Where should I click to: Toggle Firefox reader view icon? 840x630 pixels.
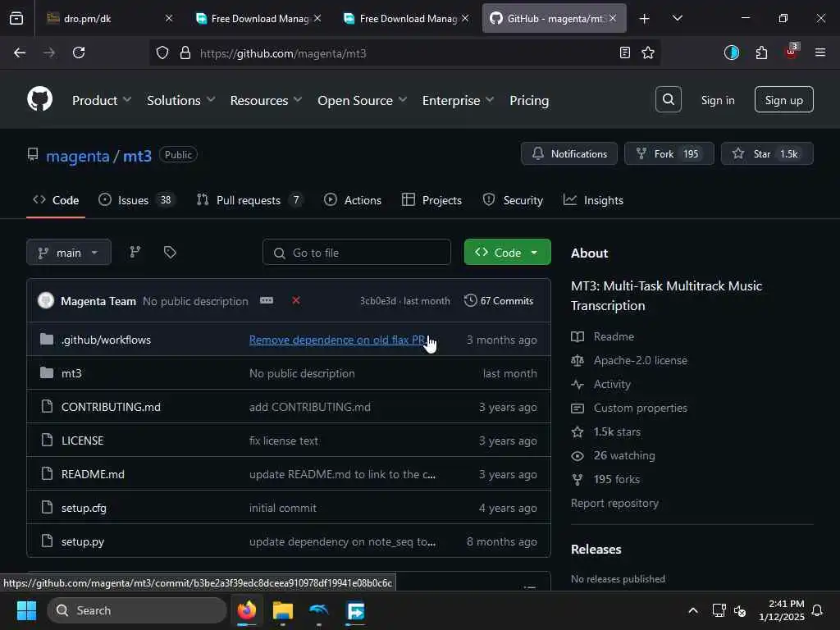pos(624,52)
